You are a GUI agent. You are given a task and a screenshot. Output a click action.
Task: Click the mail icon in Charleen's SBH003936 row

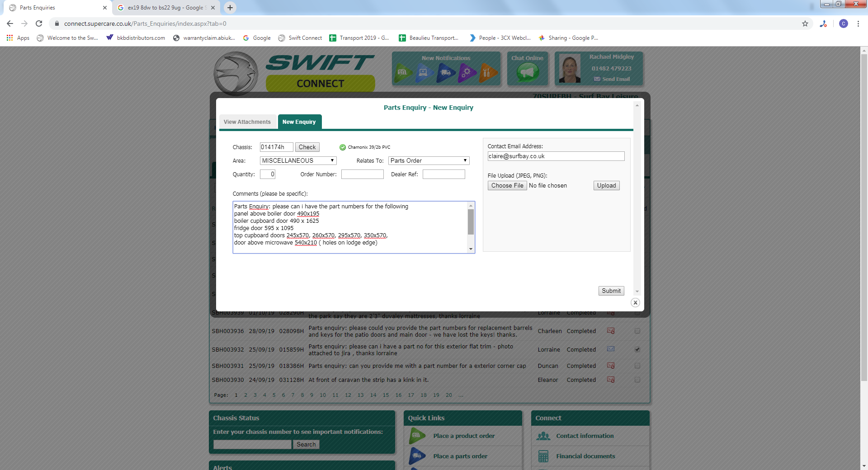[x=611, y=331]
